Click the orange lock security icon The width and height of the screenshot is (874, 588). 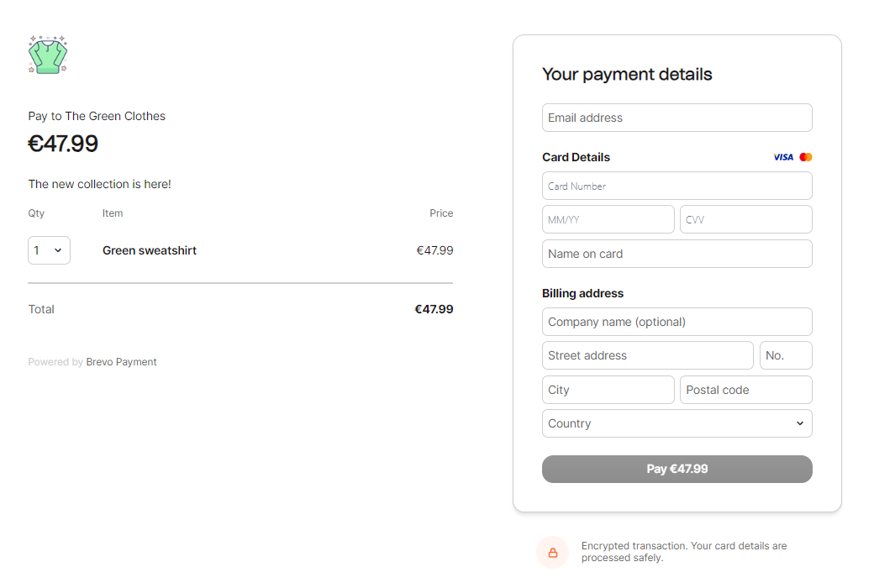(552, 553)
